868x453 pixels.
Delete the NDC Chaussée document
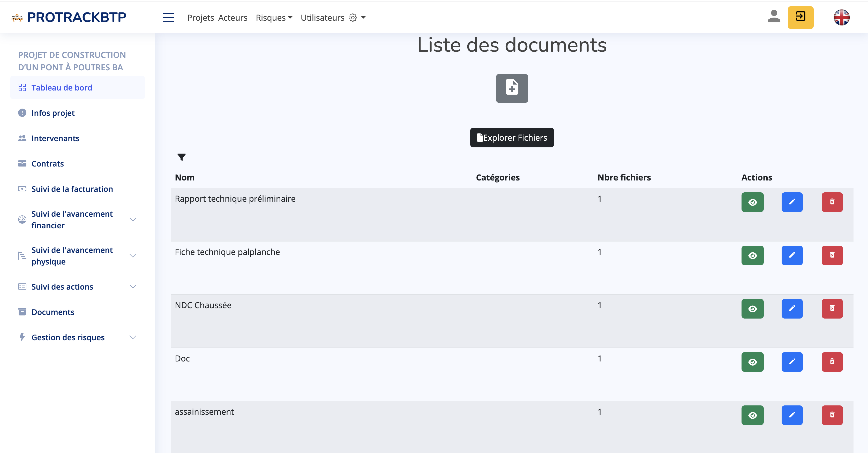(x=832, y=308)
